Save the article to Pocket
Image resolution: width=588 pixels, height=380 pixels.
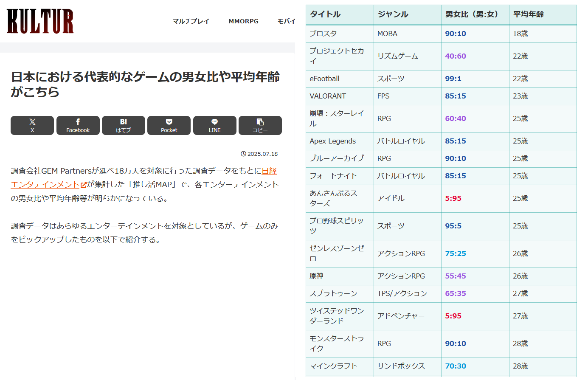[x=169, y=125]
